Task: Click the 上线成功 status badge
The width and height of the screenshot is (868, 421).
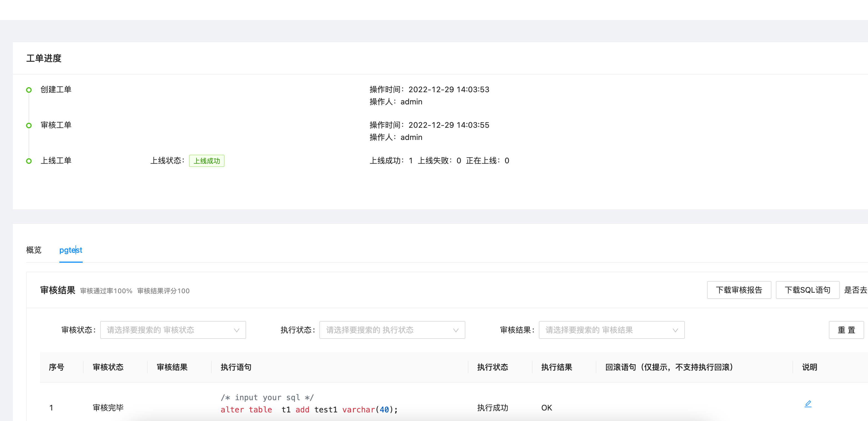Action: click(206, 161)
